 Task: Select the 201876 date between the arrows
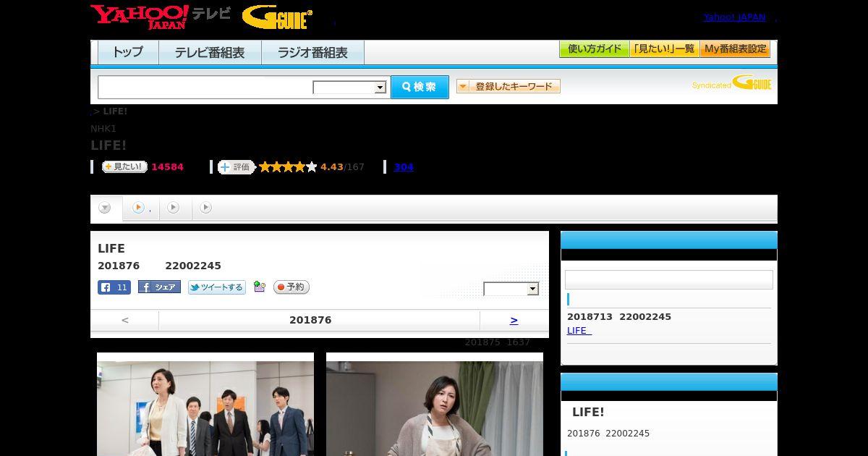pos(310,320)
